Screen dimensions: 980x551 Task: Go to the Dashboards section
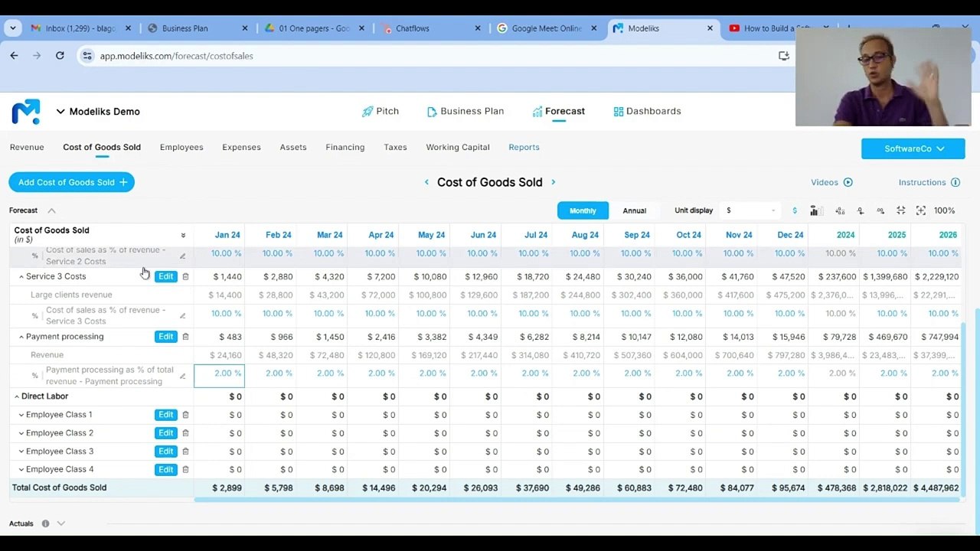click(647, 111)
